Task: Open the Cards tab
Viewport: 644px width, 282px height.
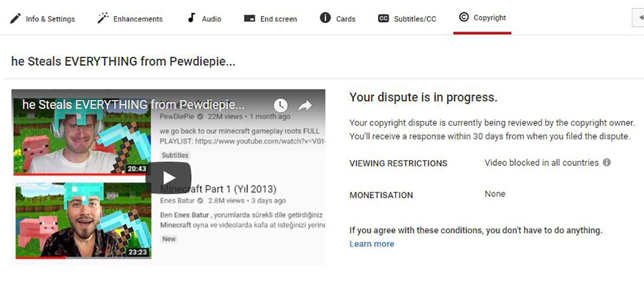Action: pyautogui.click(x=338, y=19)
